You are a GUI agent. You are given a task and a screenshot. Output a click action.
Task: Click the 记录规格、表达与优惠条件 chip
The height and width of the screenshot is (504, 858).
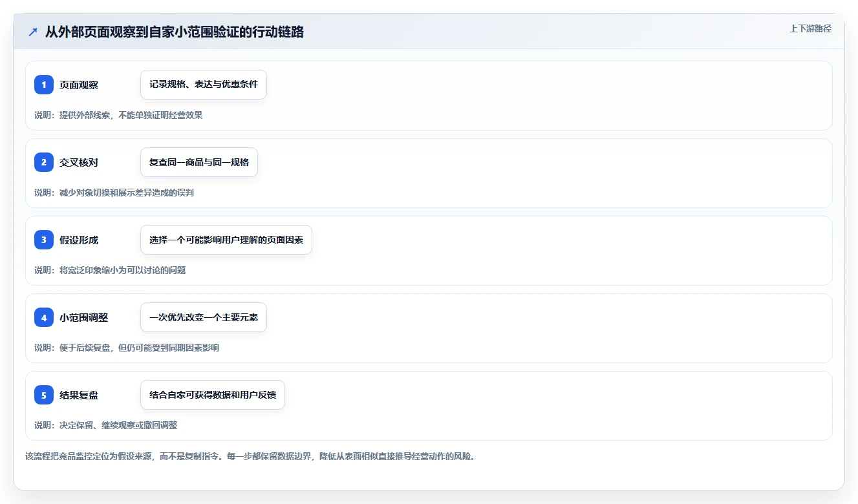[204, 85]
